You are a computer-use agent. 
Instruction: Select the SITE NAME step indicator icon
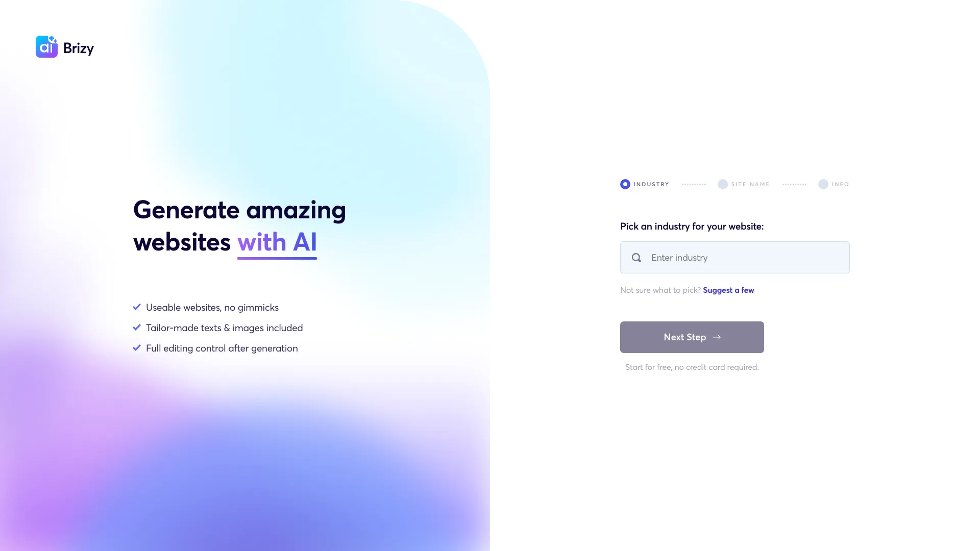723,184
